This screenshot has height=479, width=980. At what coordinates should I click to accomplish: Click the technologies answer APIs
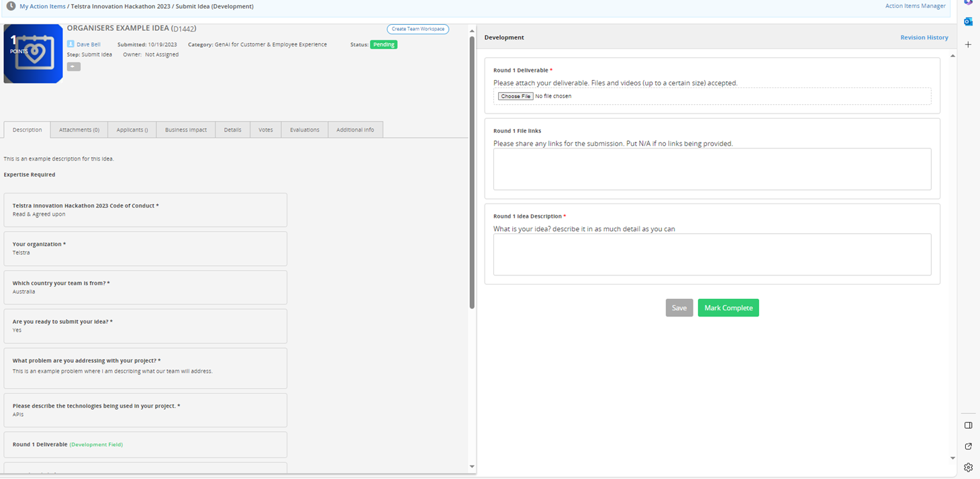(18, 415)
